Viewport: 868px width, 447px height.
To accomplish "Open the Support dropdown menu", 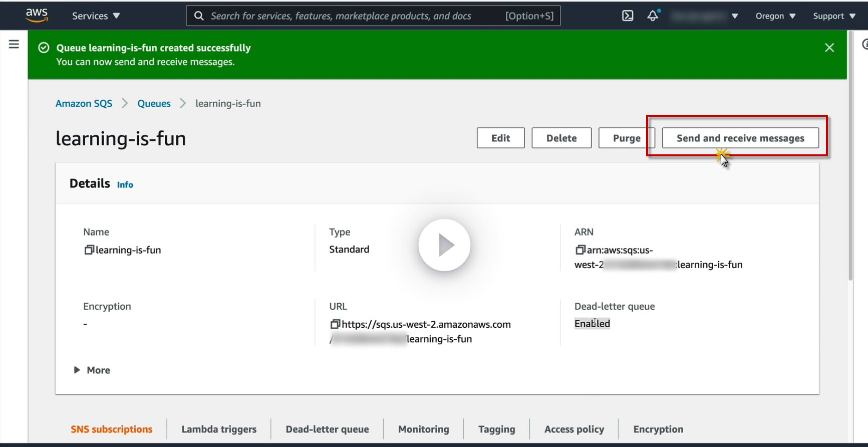I will [x=833, y=16].
